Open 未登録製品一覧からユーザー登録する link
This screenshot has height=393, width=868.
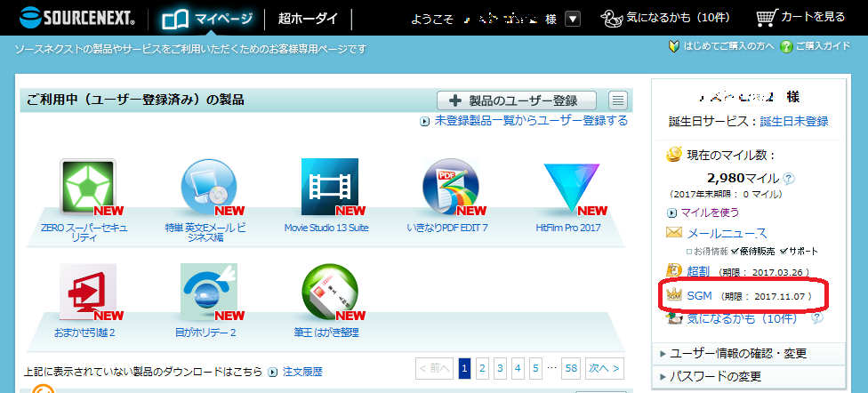pyautogui.click(x=531, y=121)
